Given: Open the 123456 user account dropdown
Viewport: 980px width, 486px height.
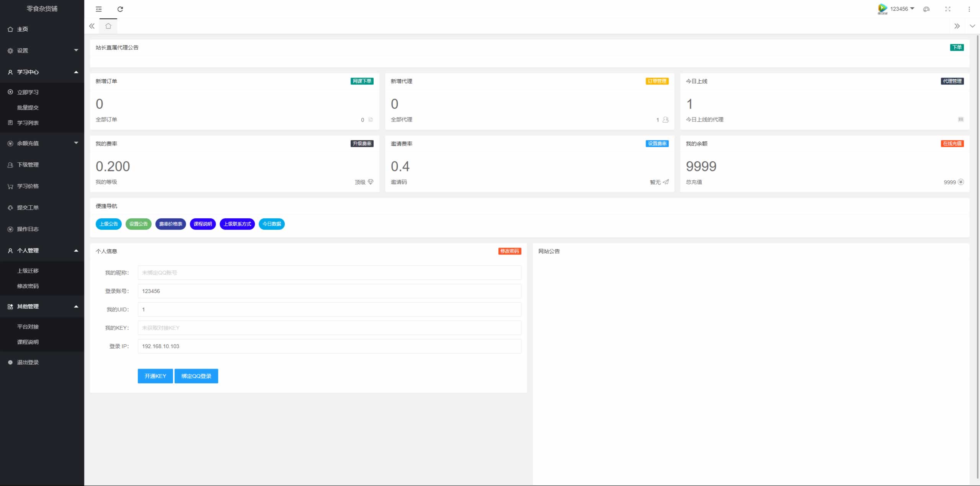Looking at the screenshot, I should [902, 9].
